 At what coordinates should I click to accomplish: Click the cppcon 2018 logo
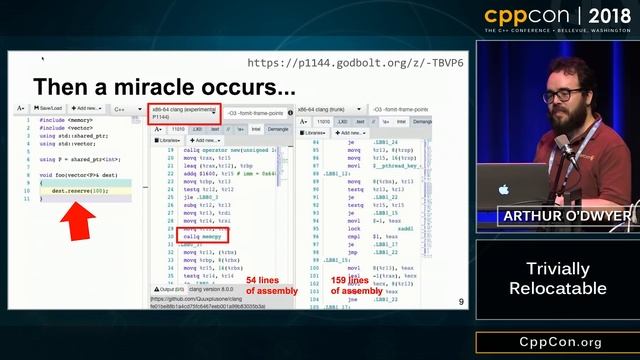click(x=558, y=20)
